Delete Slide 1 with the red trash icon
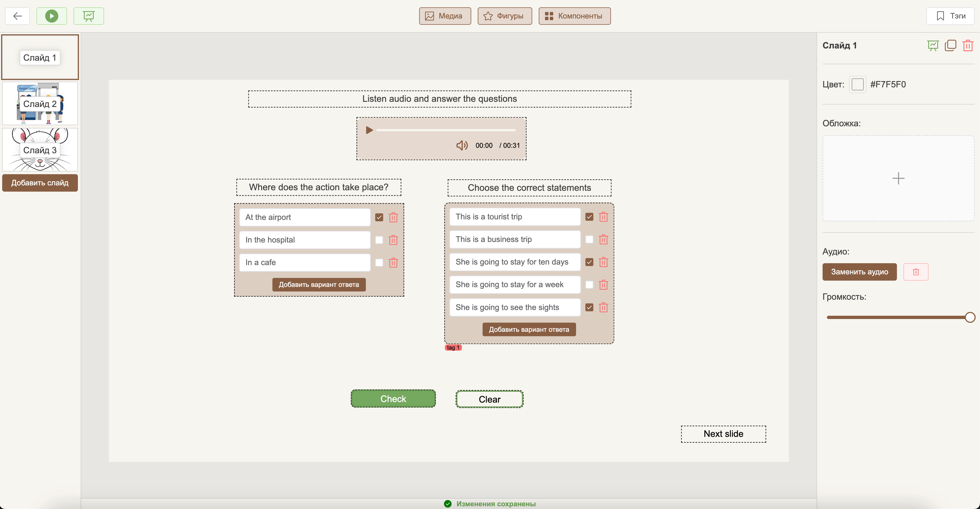 (x=968, y=46)
